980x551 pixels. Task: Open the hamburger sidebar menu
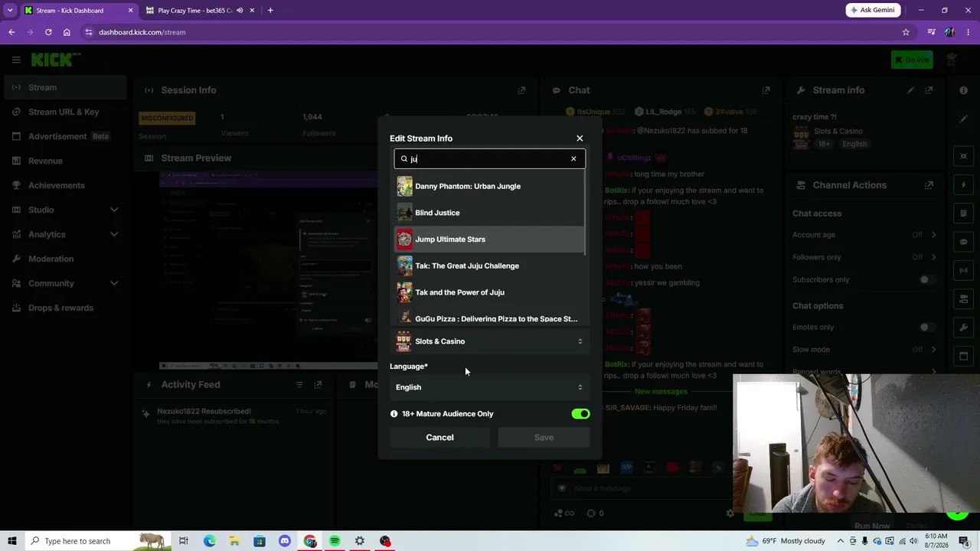(x=16, y=60)
